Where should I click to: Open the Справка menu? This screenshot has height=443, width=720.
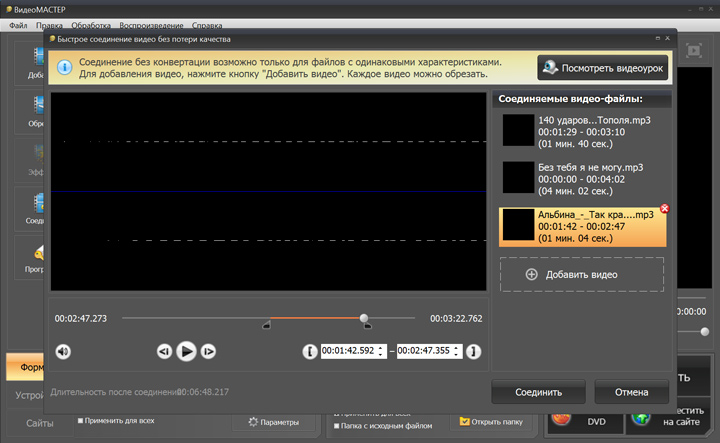[x=207, y=25]
